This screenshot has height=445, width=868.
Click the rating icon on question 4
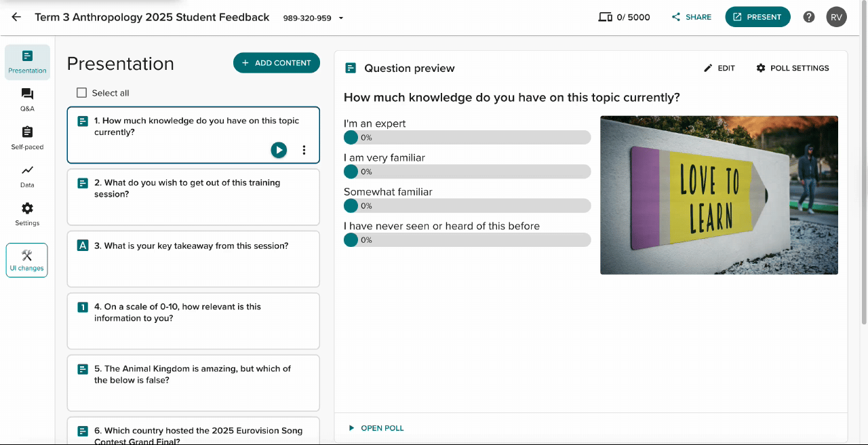(x=83, y=307)
